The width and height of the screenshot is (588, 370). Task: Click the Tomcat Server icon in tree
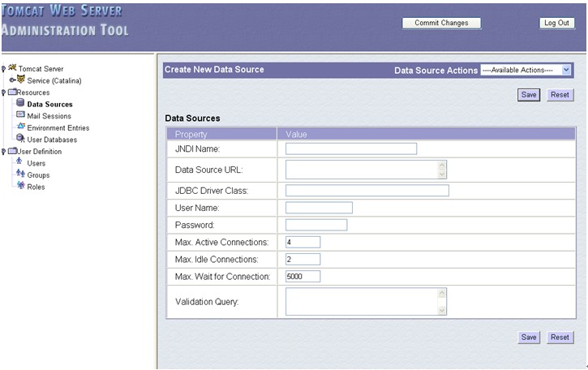(x=12, y=67)
